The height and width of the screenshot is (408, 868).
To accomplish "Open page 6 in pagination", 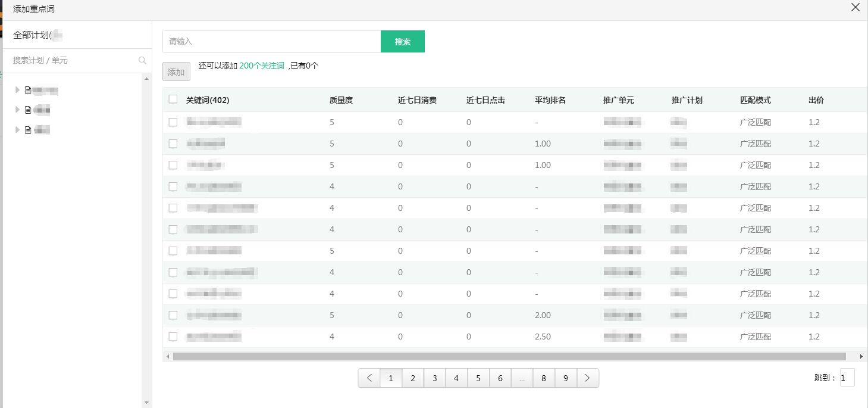I will click(500, 378).
